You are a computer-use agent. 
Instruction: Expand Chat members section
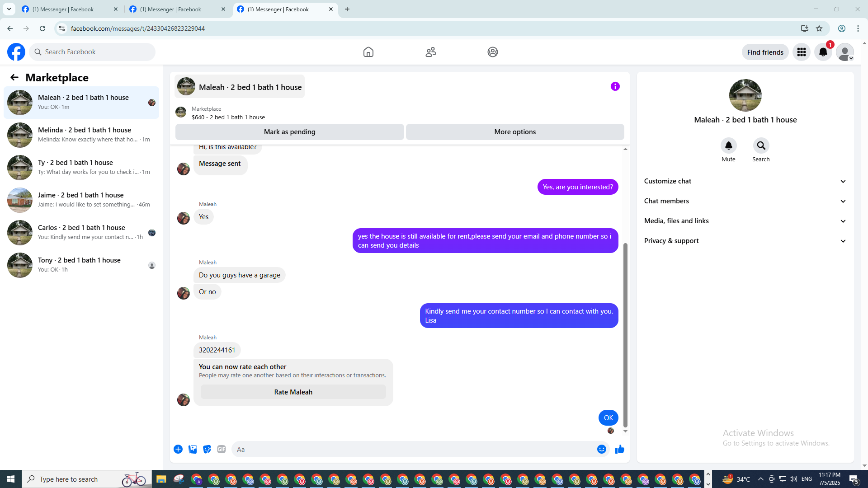point(745,201)
